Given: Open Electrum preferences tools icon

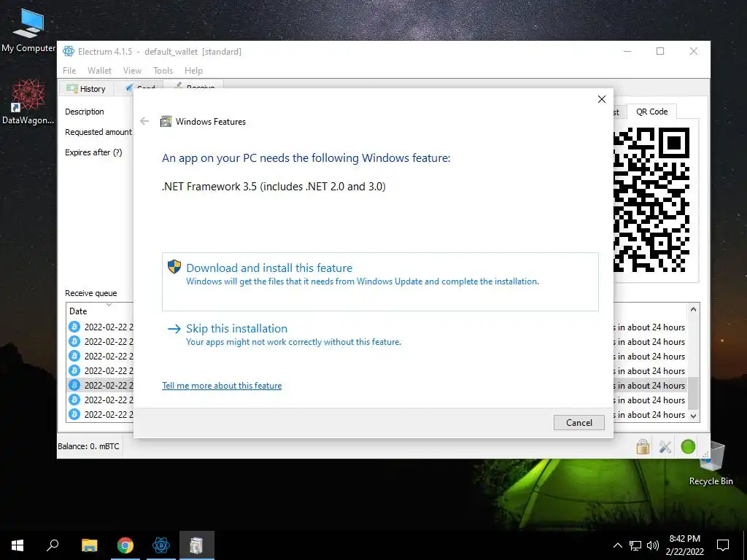Looking at the screenshot, I should [665, 447].
